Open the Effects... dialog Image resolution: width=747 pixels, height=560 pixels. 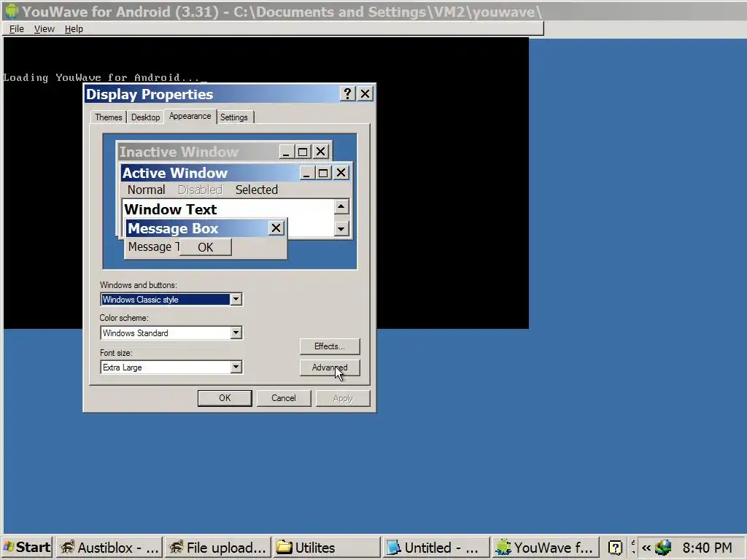tap(330, 346)
